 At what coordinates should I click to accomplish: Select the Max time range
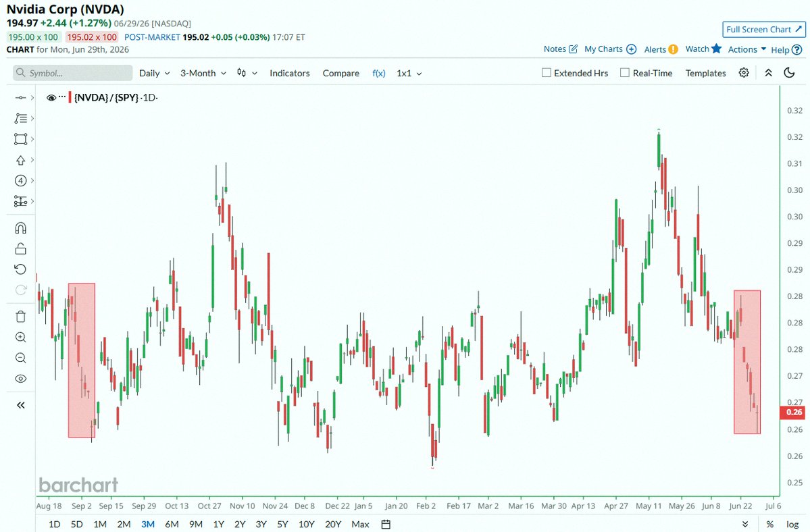[x=360, y=525]
